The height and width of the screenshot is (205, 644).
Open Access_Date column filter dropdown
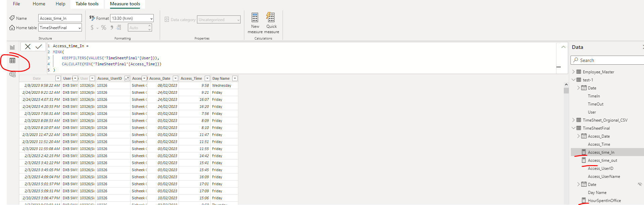(176, 78)
